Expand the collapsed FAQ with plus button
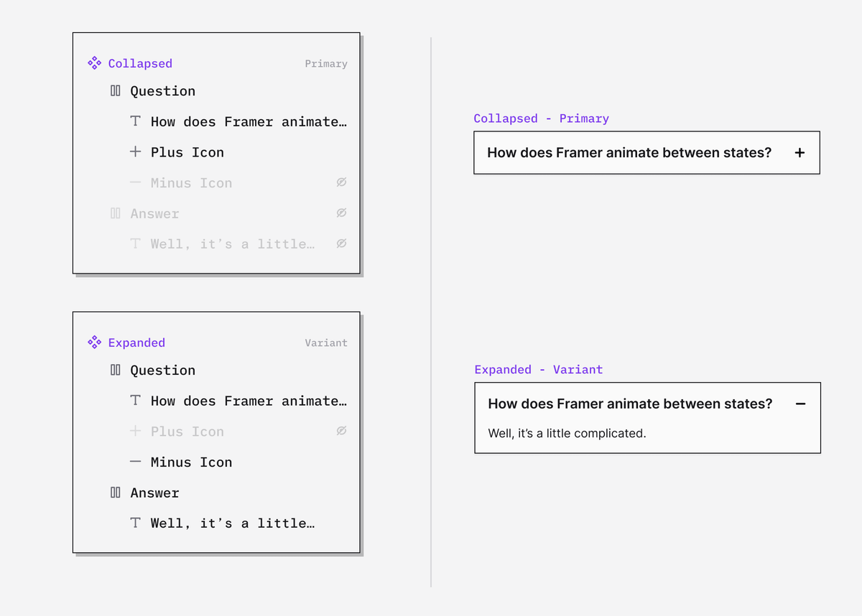862x616 pixels. click(x=800, y=152)
